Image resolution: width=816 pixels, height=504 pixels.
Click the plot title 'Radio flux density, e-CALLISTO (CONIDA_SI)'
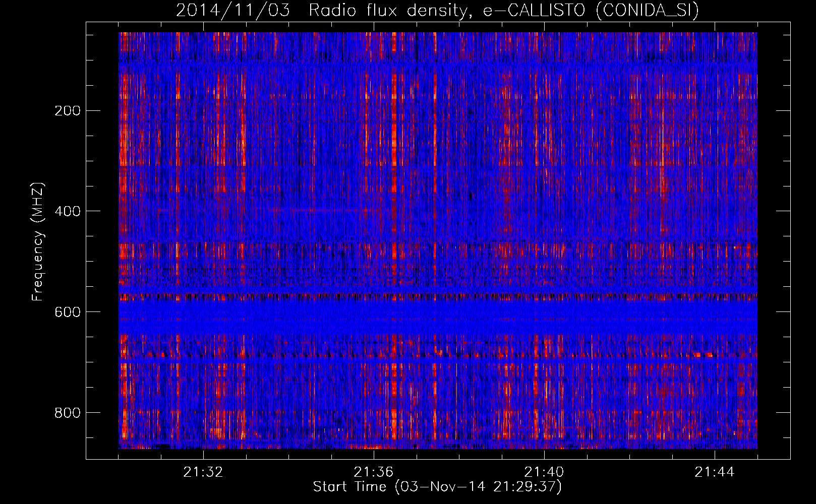504,10
